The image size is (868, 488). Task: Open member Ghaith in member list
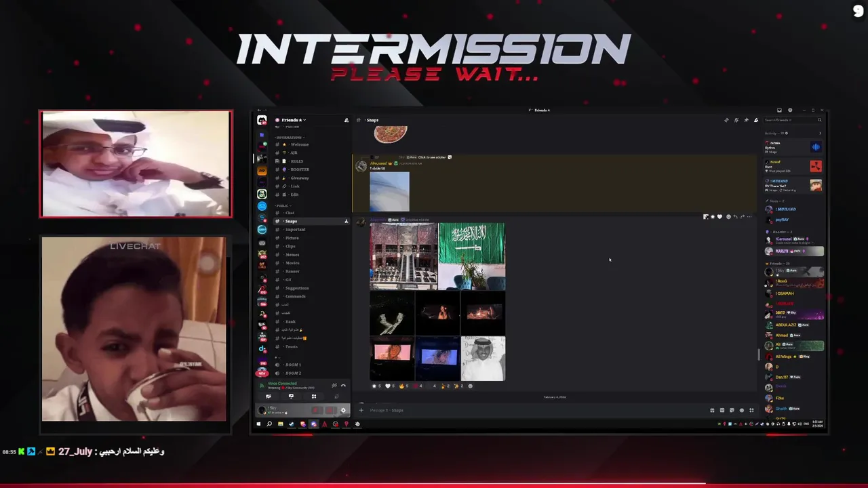[x=793, y=409]
